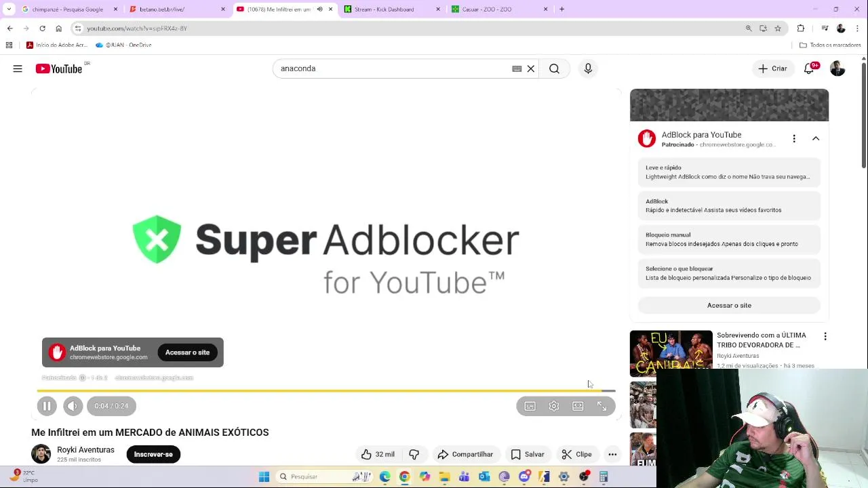868x488 pixels.
Task: Open the Chrome extensions puzzle icon
Action: 801,28
